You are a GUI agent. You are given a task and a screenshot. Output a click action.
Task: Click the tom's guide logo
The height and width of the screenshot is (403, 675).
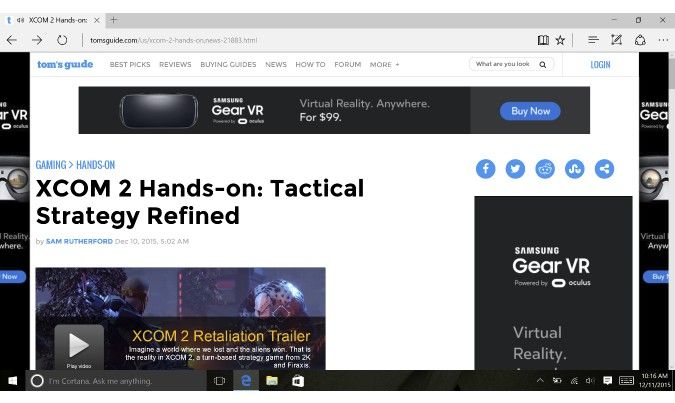pyautogui.click(x=65, y=65)
